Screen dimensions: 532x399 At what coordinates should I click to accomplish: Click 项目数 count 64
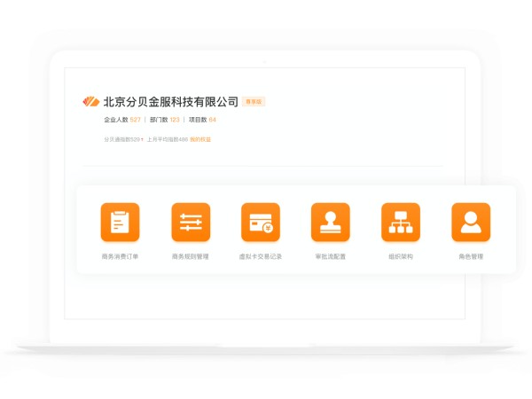point(213,120)
